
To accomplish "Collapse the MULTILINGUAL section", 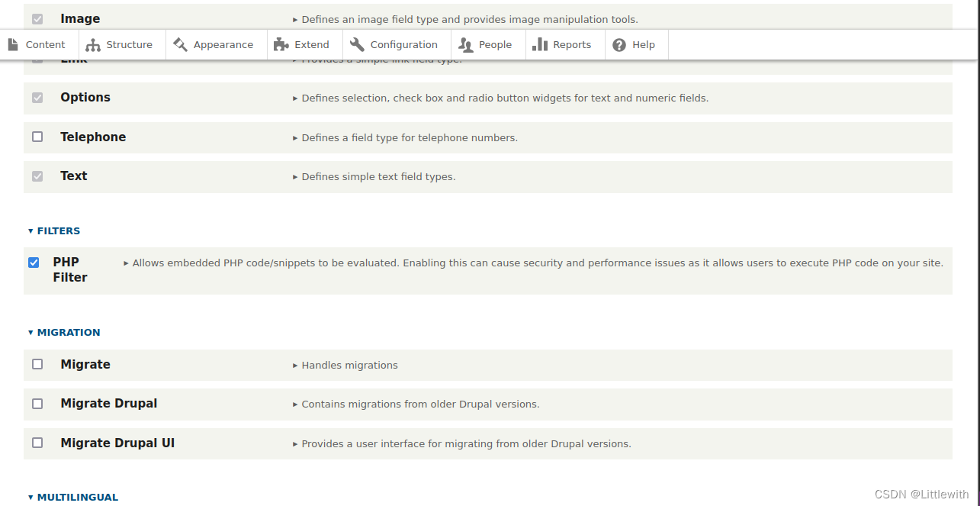I will 73,497.
